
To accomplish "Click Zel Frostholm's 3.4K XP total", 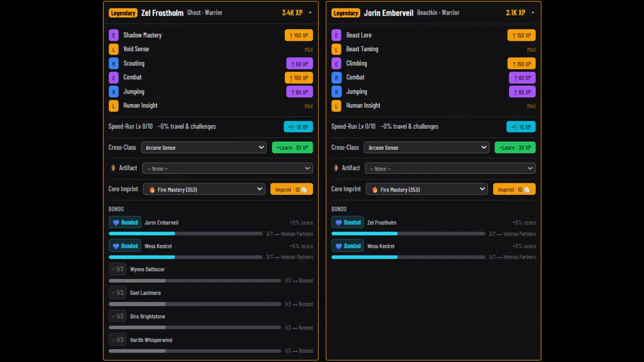I will 292,13.
